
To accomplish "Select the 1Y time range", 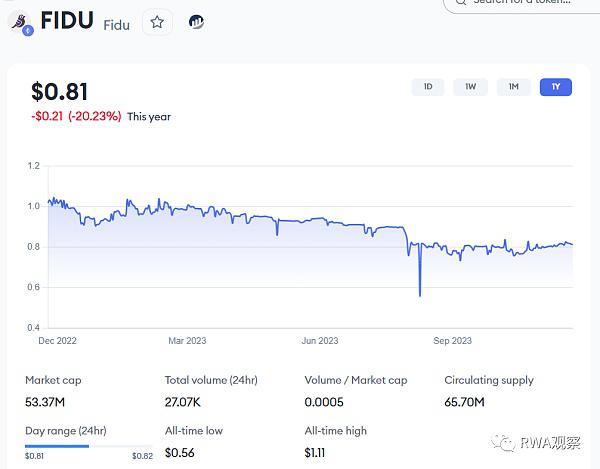I will click(555, 87).
